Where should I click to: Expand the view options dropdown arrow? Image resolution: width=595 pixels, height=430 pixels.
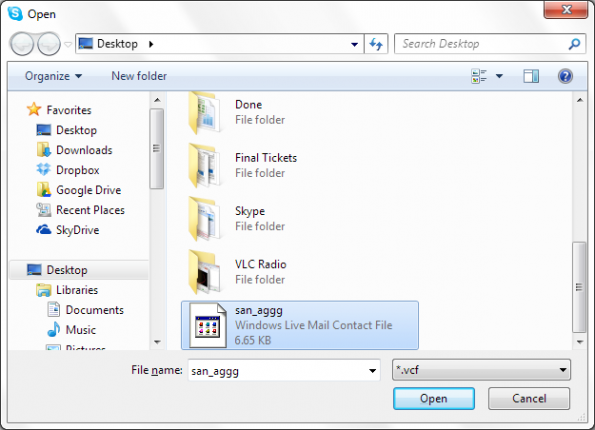click(x=499, y=76)
